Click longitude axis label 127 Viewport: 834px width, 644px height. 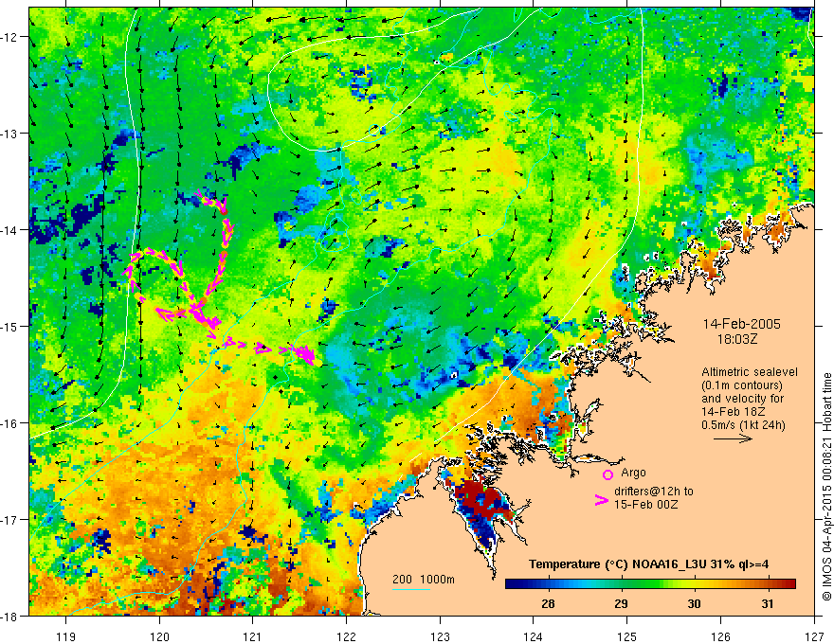point(814,636)
